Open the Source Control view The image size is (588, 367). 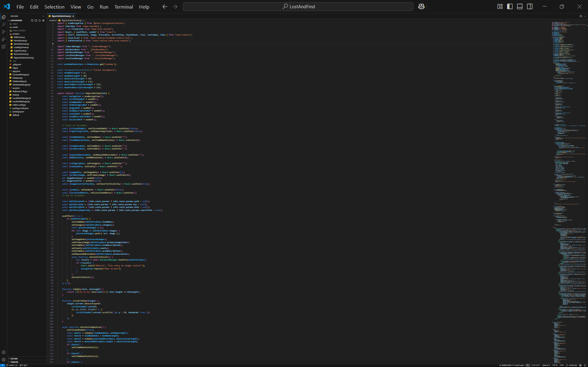pyautogui.click(x=4, y=32)
